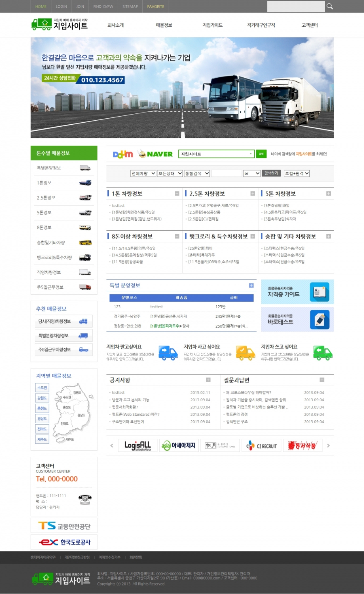Viewport: 364px width, 594px height.
Task: Click the green truck icon for 지입차 쓰고 싶어요
Action: (323, 353)
